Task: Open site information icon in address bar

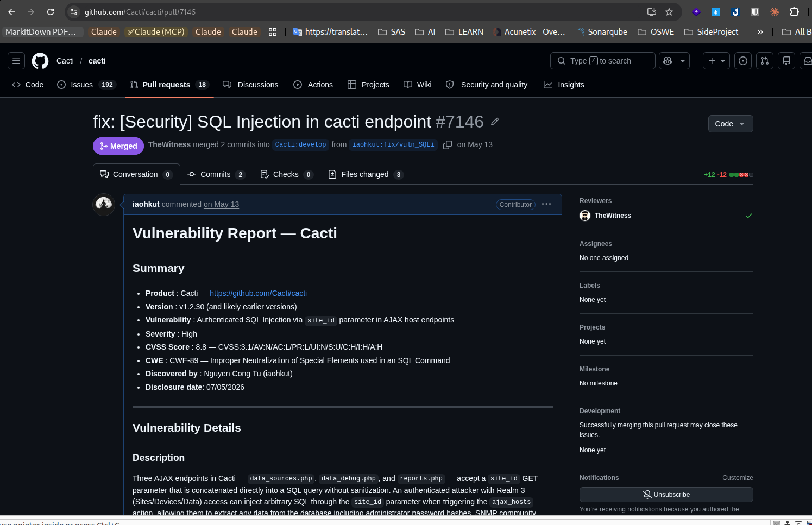Action: tap(74, 12)
